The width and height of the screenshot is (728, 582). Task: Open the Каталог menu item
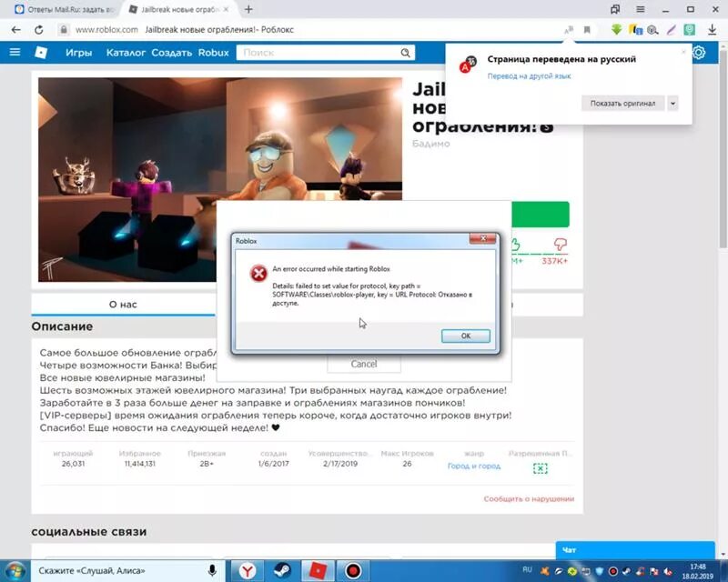(126, 53)
